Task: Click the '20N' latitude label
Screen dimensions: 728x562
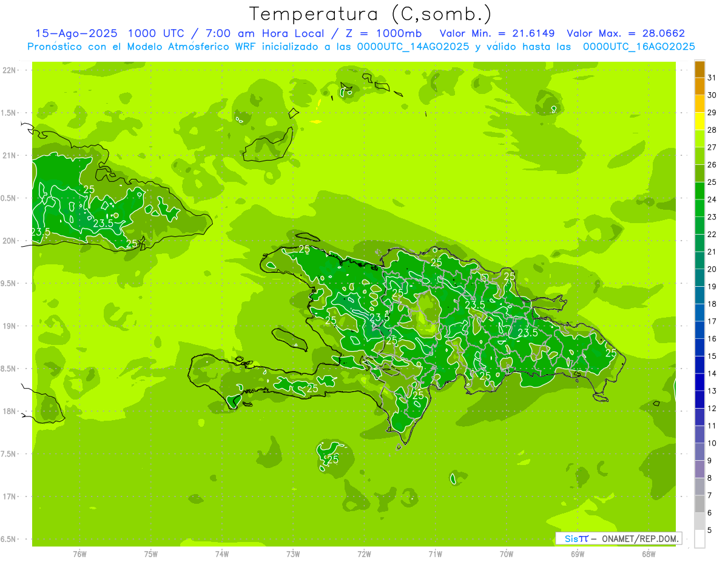Action: 10,241
